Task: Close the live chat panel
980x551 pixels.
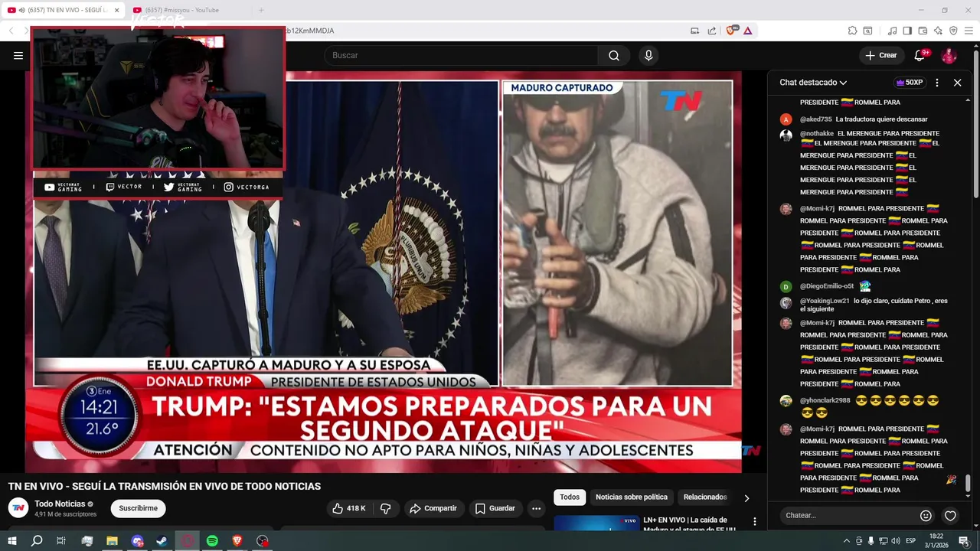Action: point(957,83)
